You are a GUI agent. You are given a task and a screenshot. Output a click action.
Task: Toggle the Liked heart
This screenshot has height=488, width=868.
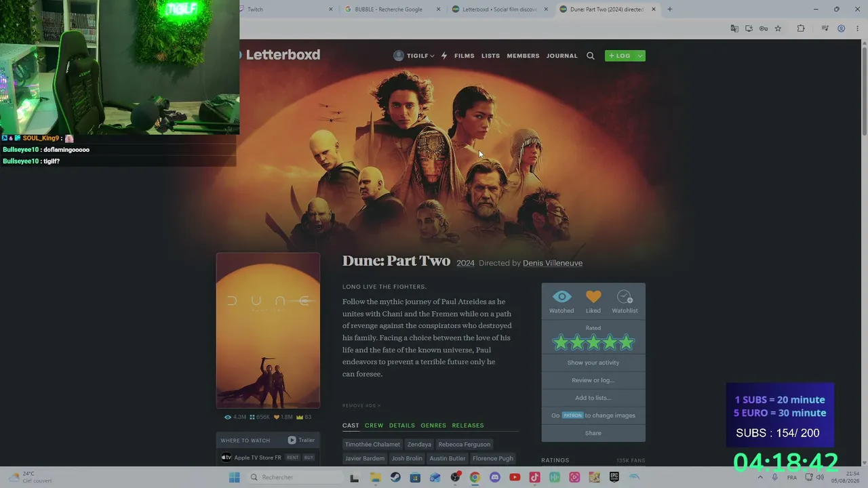pyautogui.click(x=593, y=302)
